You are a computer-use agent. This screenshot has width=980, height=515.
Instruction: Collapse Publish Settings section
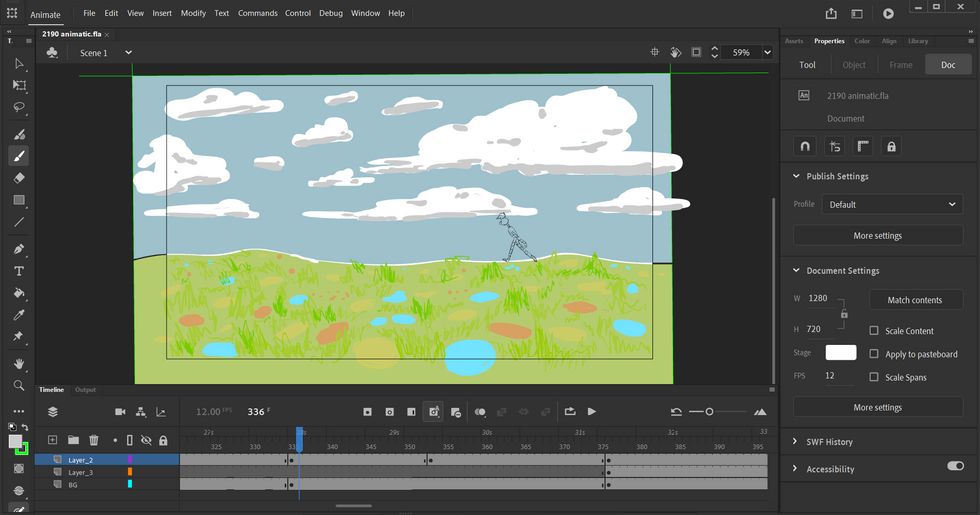796,176
